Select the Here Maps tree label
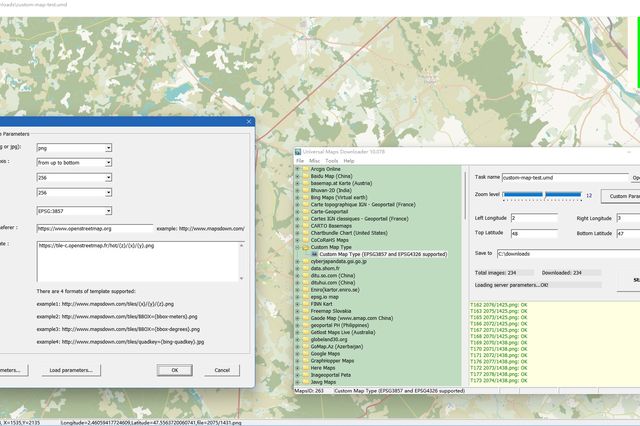 322,368
